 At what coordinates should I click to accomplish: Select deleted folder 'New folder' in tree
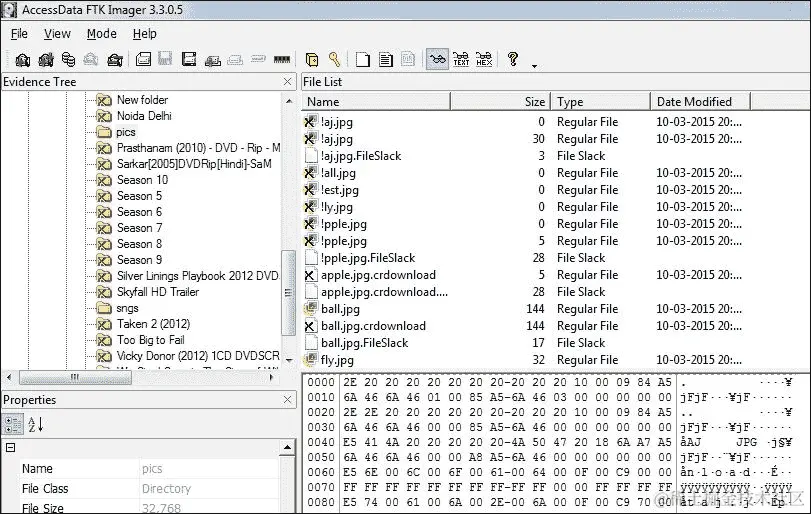142,100
